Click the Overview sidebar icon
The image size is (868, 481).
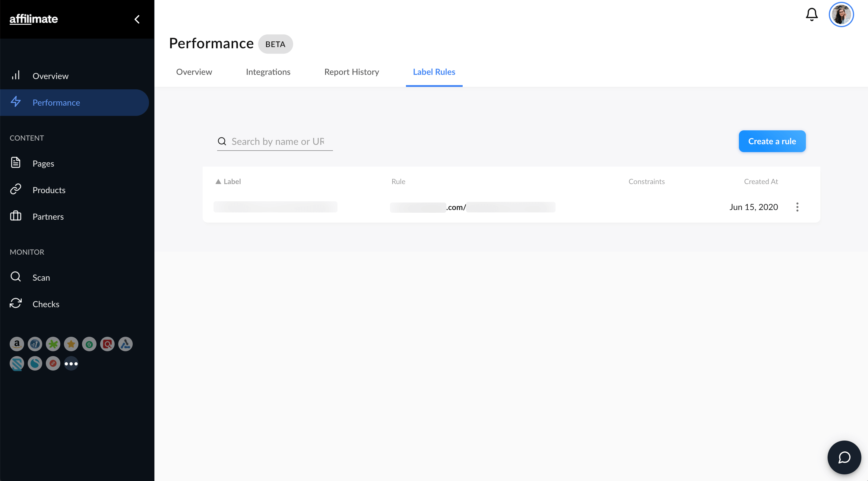(x=16, y=75)
